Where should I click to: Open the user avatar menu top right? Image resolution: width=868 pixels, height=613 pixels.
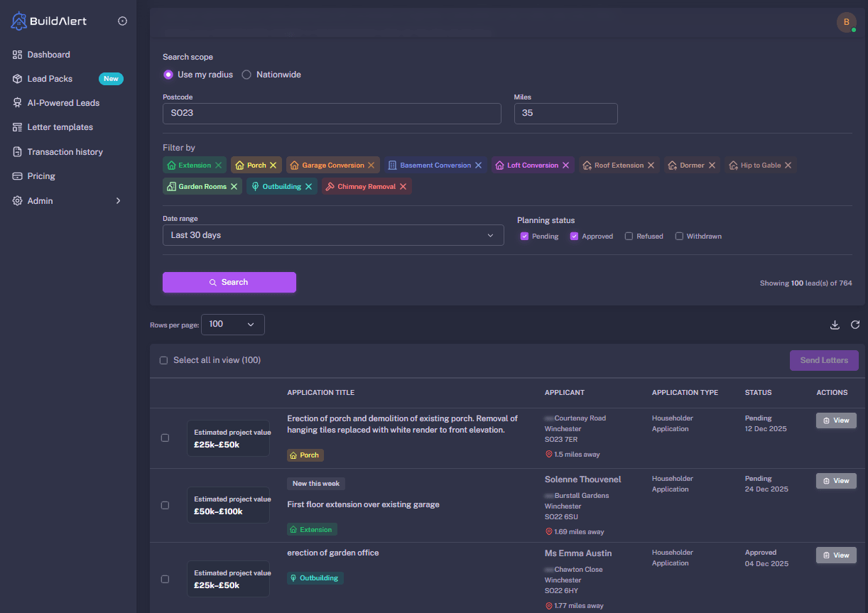[x=846, y=22]
